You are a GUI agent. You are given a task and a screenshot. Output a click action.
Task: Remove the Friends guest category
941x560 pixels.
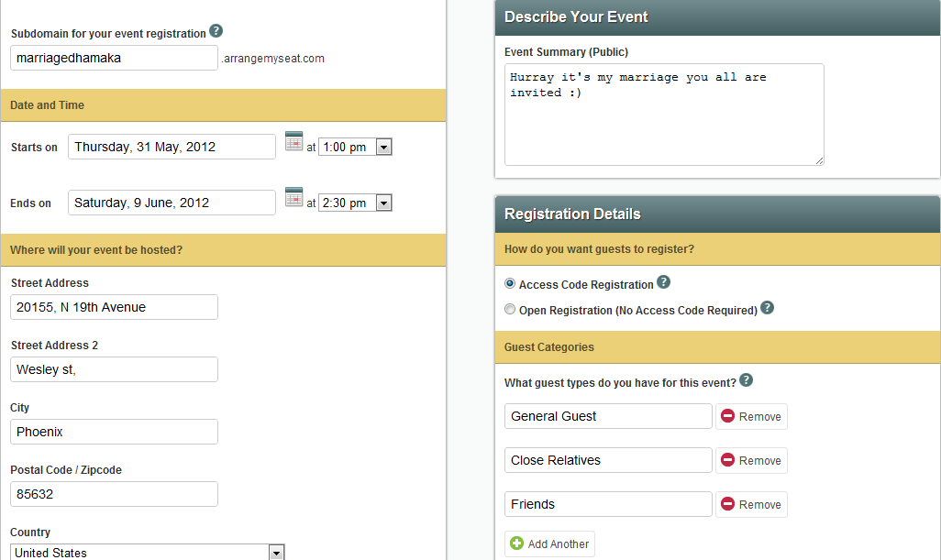point(751,504)
